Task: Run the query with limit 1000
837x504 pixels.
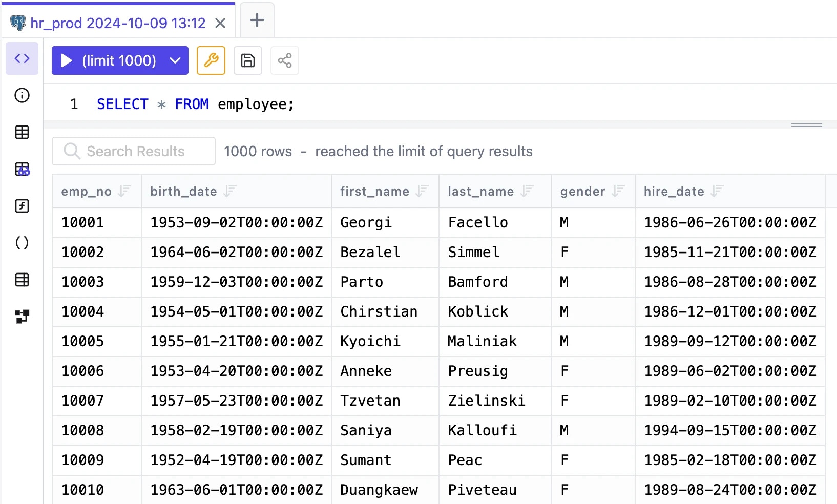Action: pyautogui.click(x=109, y=60)
